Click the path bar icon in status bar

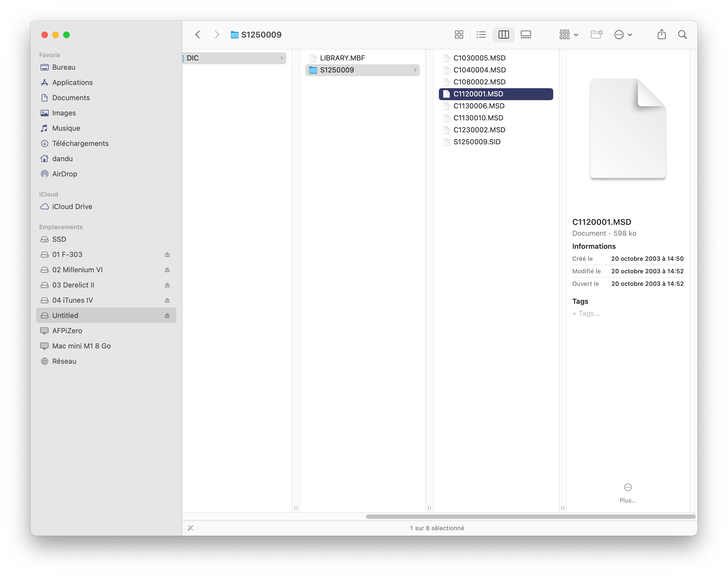coord(191,528)
